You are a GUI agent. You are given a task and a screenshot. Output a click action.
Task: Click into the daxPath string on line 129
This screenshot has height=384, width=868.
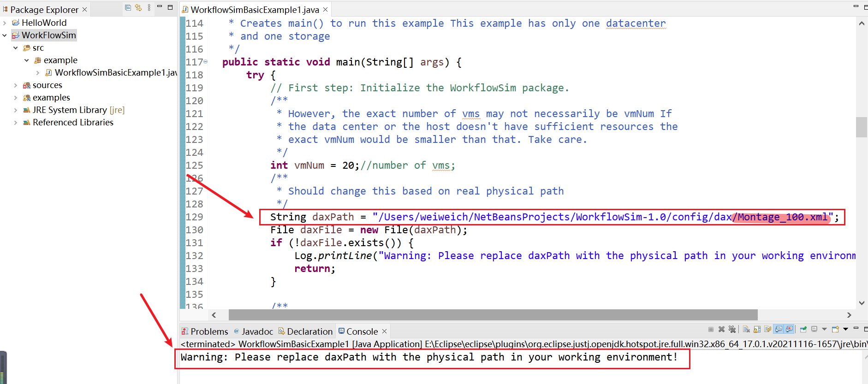(x=603, y=217)
